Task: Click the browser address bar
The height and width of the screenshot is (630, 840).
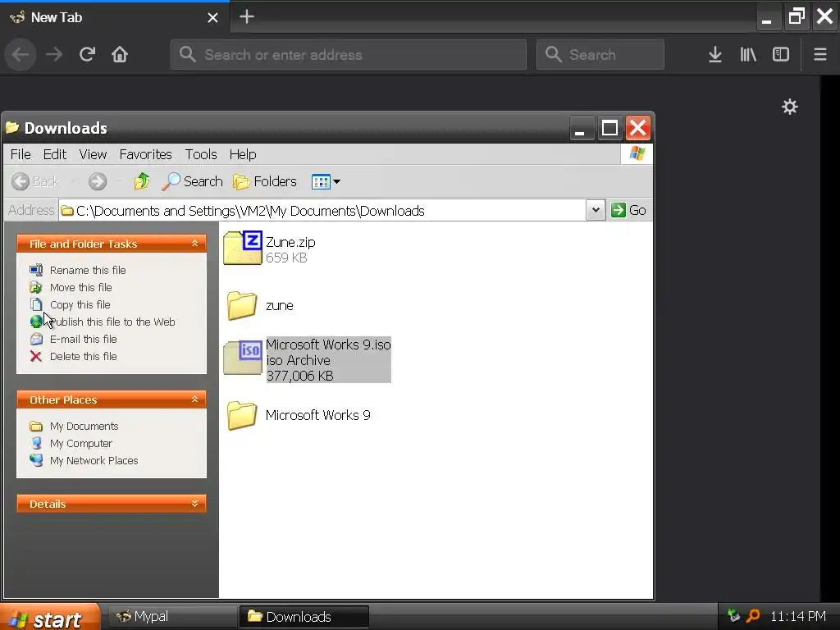Action: 348,55
